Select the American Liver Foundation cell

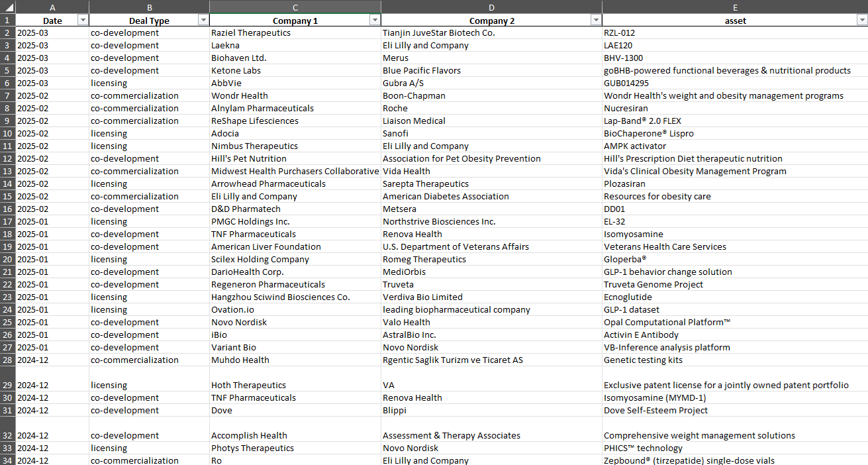295,247
